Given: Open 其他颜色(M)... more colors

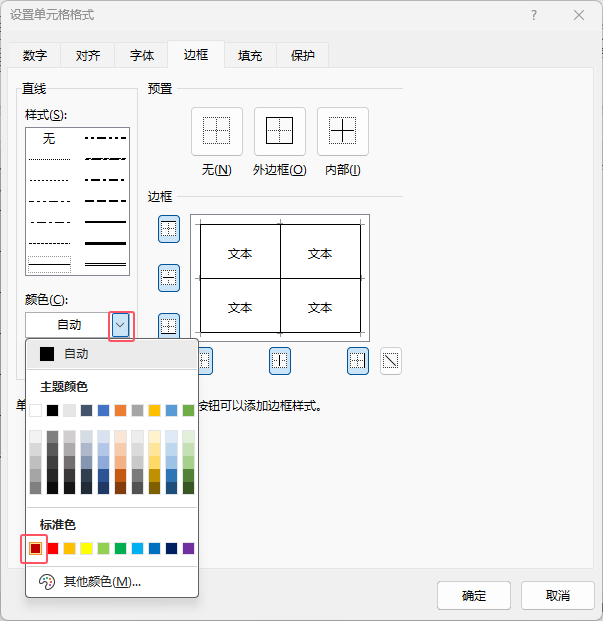Looking at the screenshot, I should (x=112, y=582).
